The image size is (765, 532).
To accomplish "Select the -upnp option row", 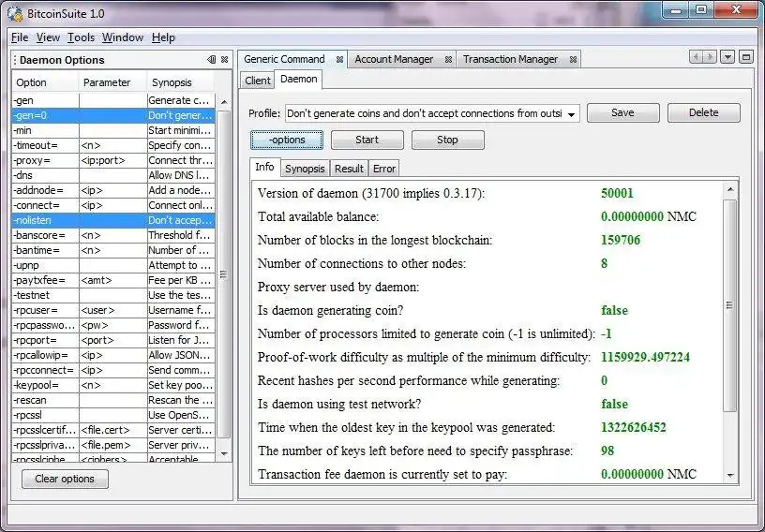I will [x=113, y=265].
